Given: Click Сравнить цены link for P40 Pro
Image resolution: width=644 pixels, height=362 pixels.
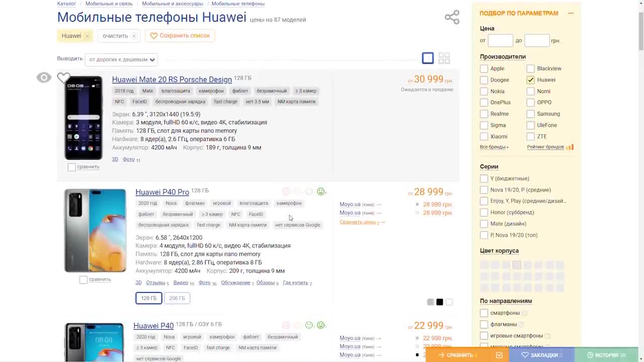Looking at the screenshot, I should (358, 222).
